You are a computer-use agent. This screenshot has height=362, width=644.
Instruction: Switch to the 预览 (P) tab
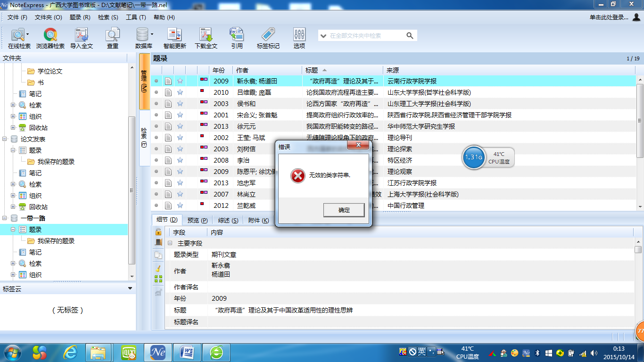[198, 220]
